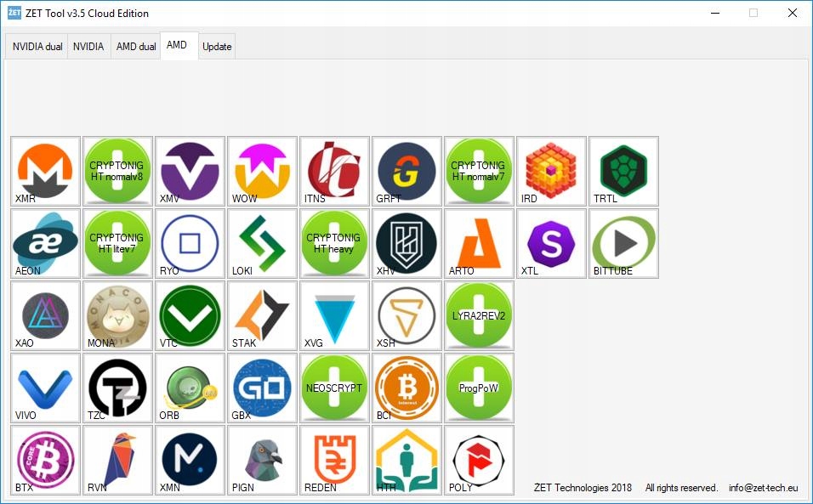Select the XMR Monero coin icon
The image size is (813, 504).
pos(46,172)
